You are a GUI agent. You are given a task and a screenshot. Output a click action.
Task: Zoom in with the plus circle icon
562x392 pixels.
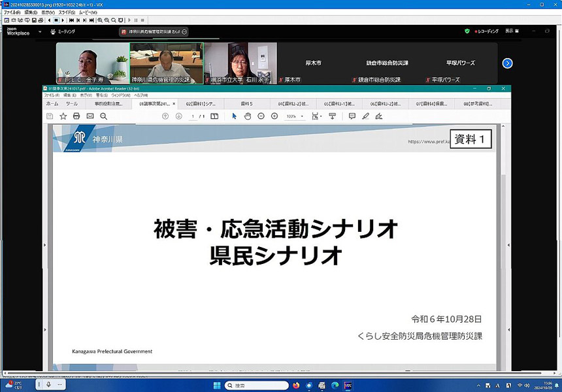pos(274,116)
